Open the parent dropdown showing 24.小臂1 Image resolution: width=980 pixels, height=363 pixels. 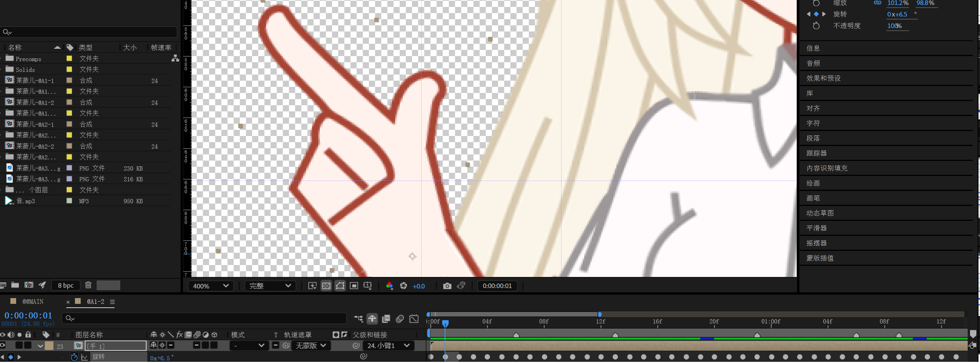[388, 346]
